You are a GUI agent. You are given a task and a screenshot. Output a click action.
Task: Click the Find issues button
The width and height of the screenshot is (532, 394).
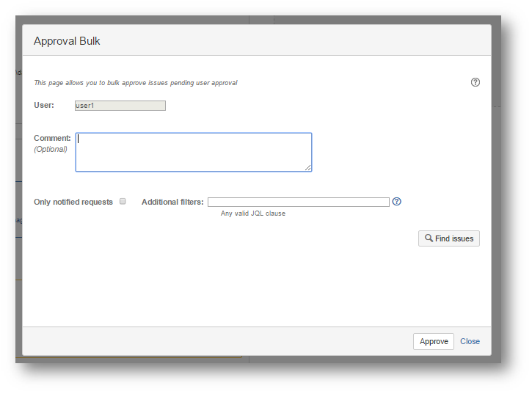click(x=448, y=238)
